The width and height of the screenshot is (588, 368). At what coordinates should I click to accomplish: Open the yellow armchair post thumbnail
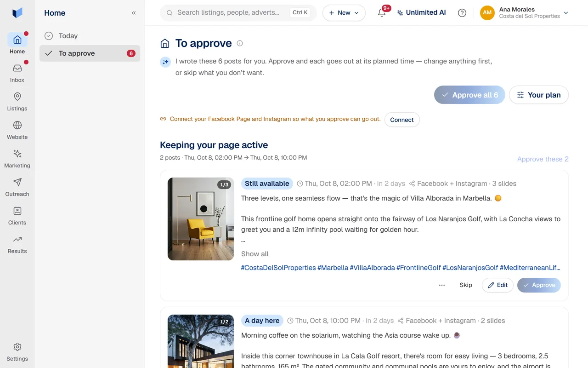(201, 219)
